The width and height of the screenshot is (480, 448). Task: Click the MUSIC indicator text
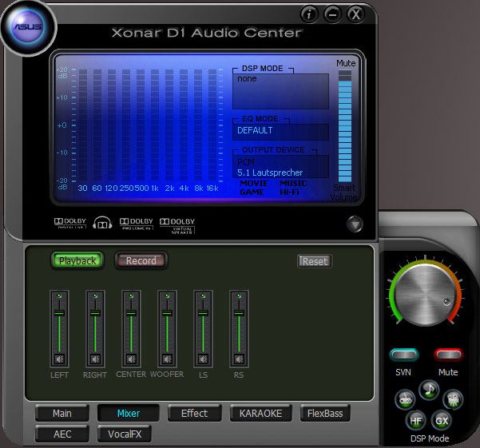pyautogui.click(x=293, y=184)
